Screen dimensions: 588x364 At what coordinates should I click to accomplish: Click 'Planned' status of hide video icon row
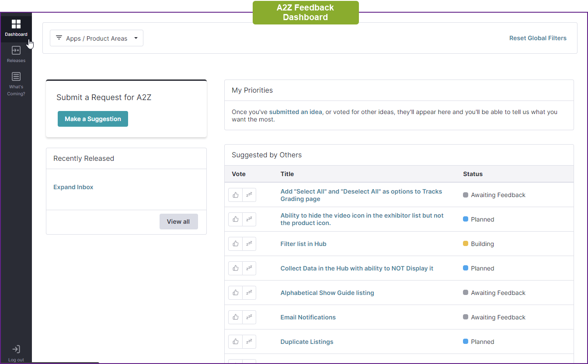click(478, 219)
